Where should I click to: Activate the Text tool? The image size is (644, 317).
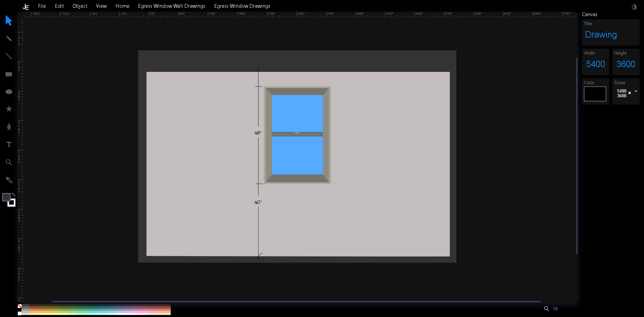(9, 145)
